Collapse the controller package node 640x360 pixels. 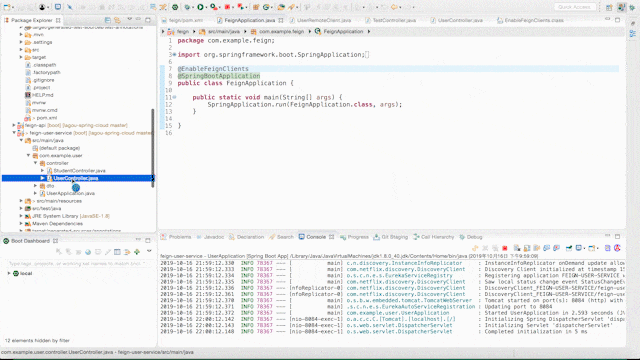click(x=36, y=163)
